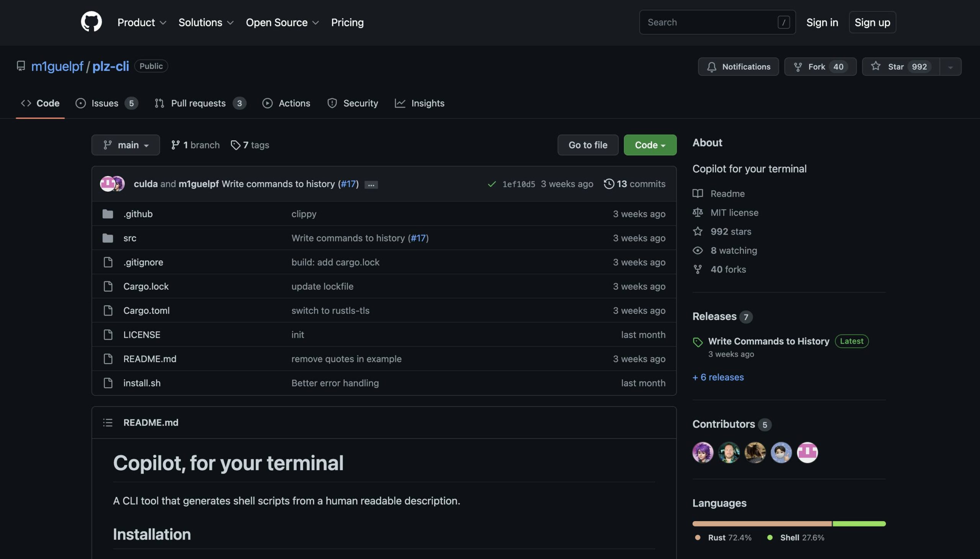Image resolution: width=980 pixels, height=559 pixels.
Task: Expand the commit message with the ellipsis
Action: 371,185
